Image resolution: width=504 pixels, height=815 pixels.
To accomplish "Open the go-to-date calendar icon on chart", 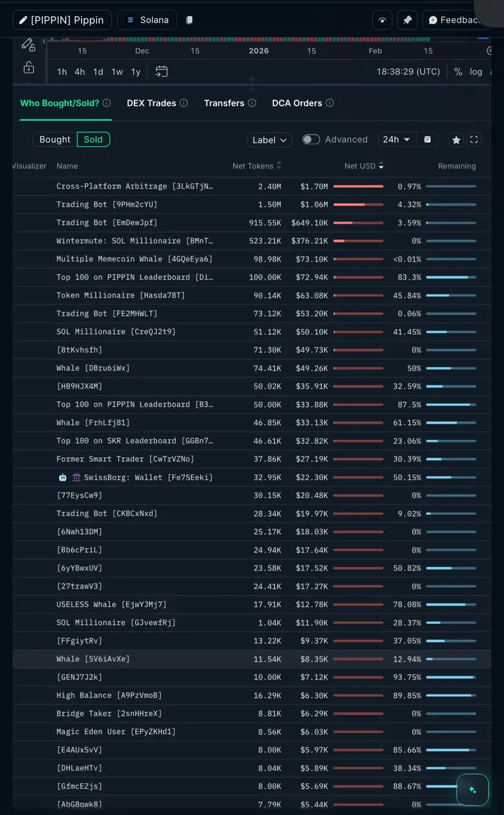I will click(x=161, y=71).
